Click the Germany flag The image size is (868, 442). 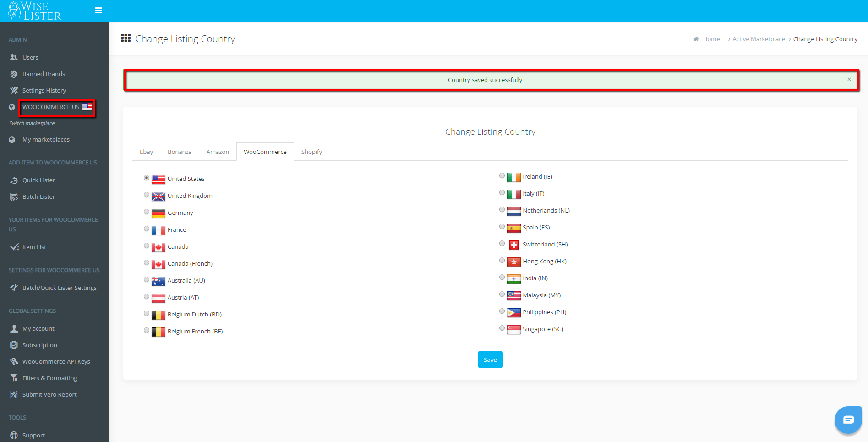click(x=158, y=213)
